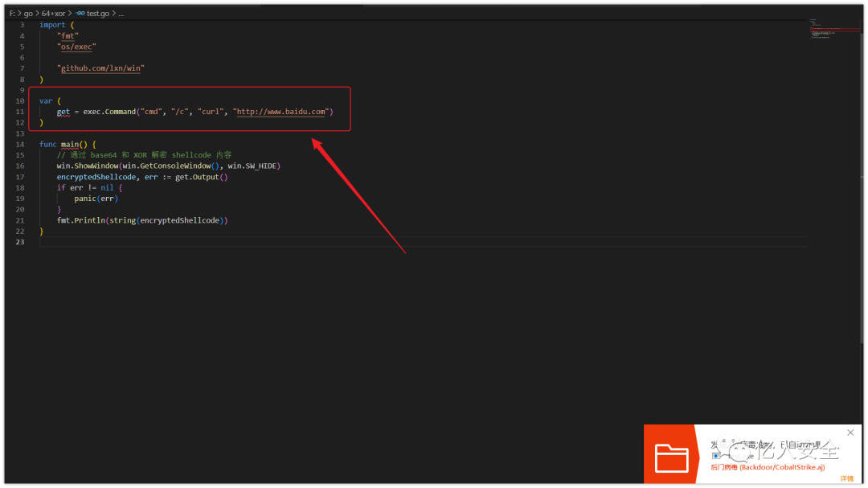Follow the github.com/lxn/win import link

[x=100, y=68]
